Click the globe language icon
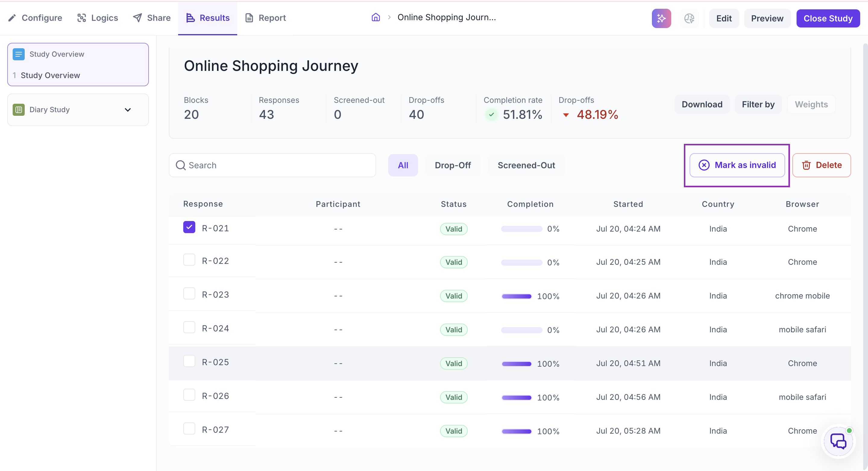868x471 pixels. pos(689,18)
